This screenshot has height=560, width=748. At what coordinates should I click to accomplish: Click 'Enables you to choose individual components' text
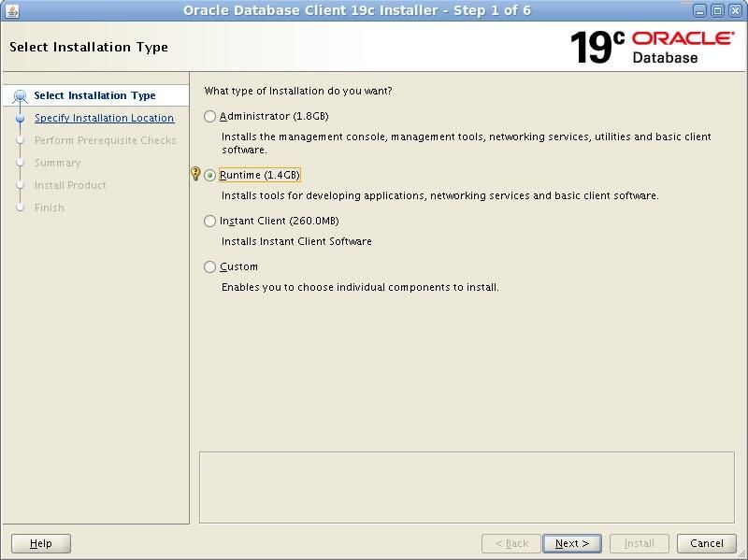point(360,287)
